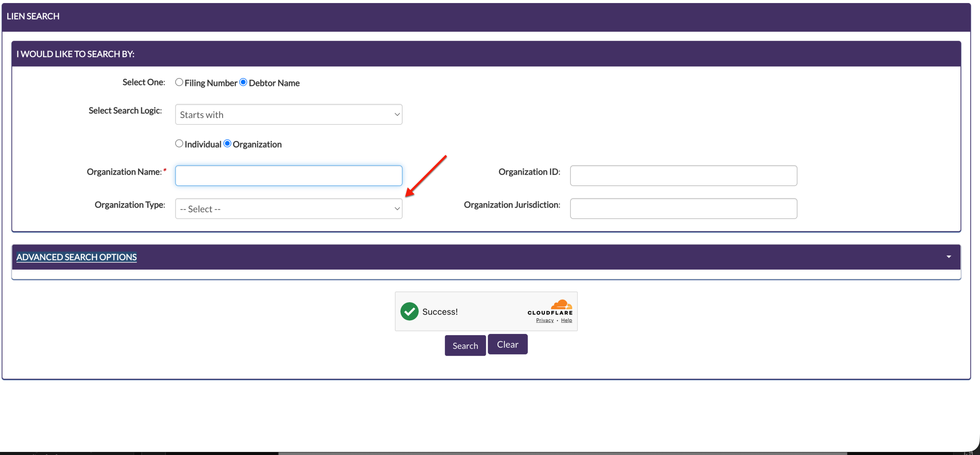Click the Cloudflare cloud logo
The width and height of the screenshot is (980, 455).
tap(561, 304)
